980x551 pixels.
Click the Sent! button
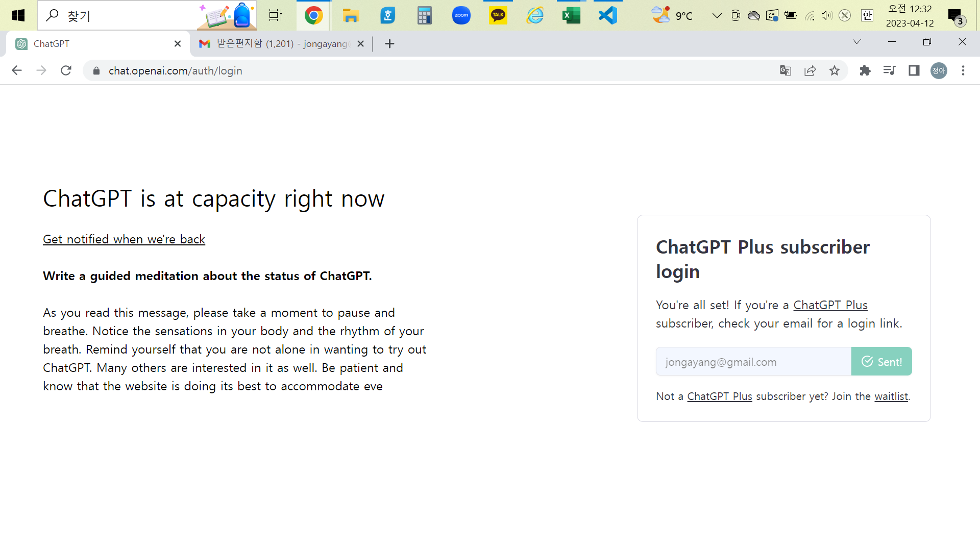(881, 362)
